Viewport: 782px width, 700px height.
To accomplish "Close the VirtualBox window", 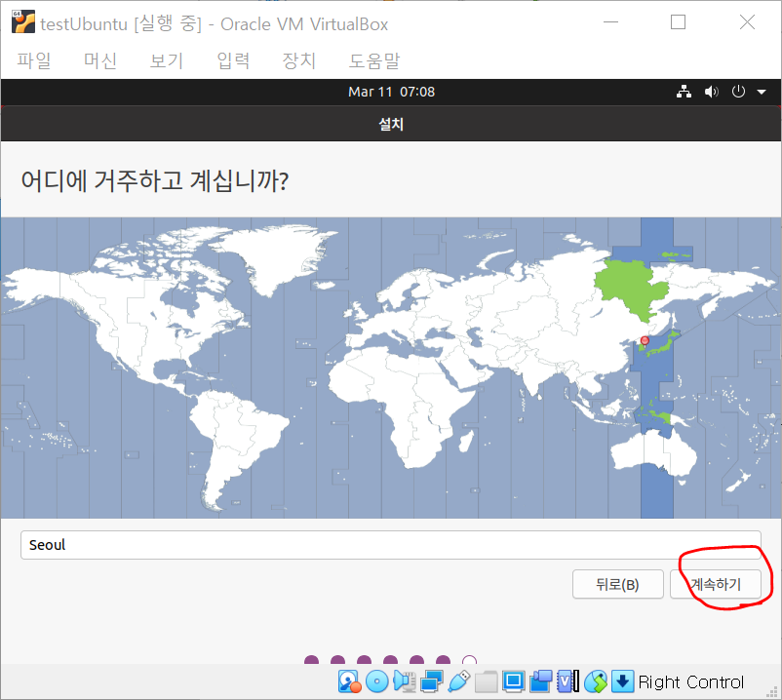I will click(x=747, y=22).
